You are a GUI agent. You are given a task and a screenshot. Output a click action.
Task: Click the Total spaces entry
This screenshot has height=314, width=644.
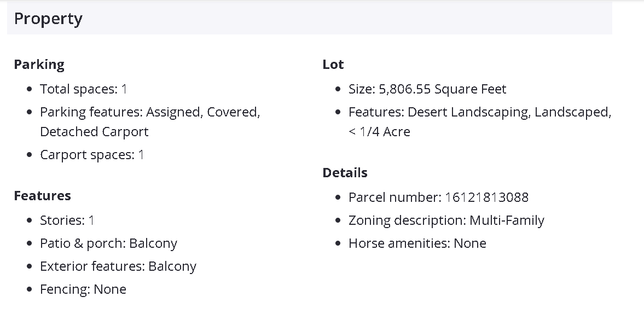coord(83,89)
